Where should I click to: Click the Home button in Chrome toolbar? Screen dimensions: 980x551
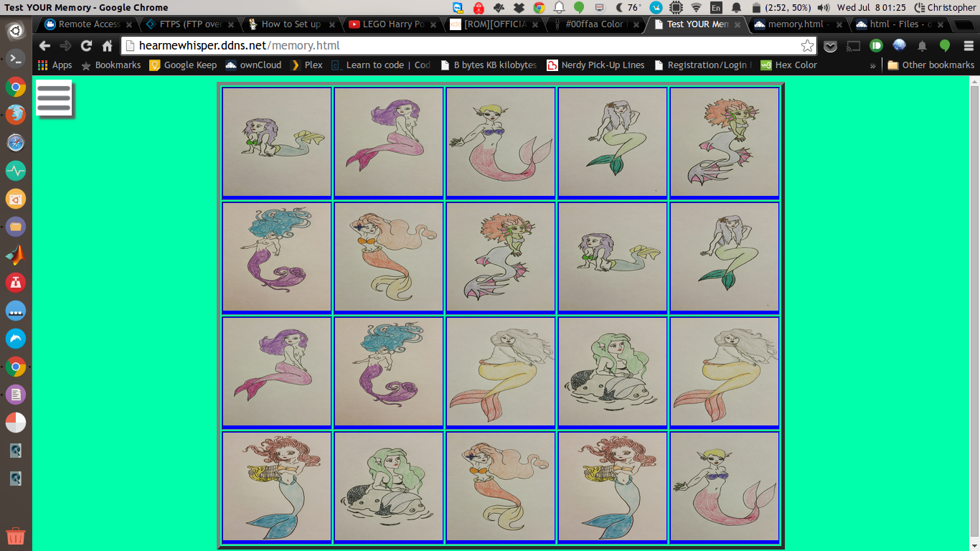pyautogui.click(x=107, y=46)
